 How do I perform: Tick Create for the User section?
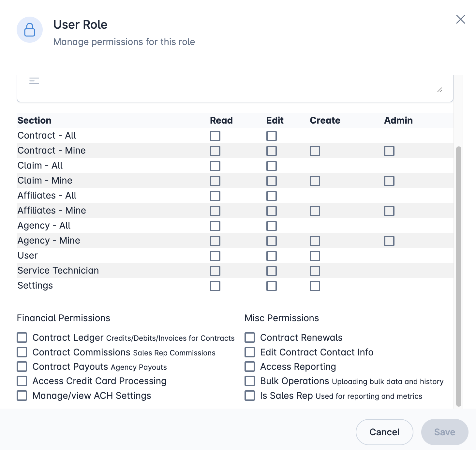(x=315, y=256)
